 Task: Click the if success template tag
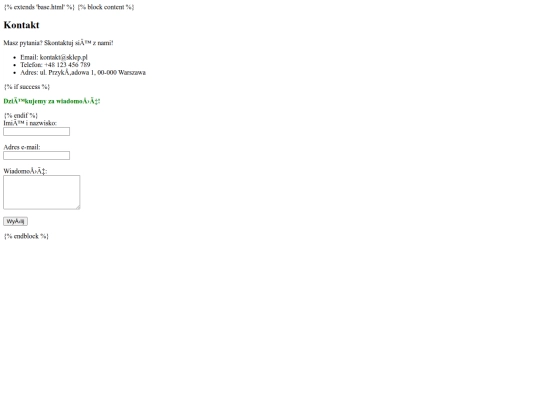click(27, 87)
